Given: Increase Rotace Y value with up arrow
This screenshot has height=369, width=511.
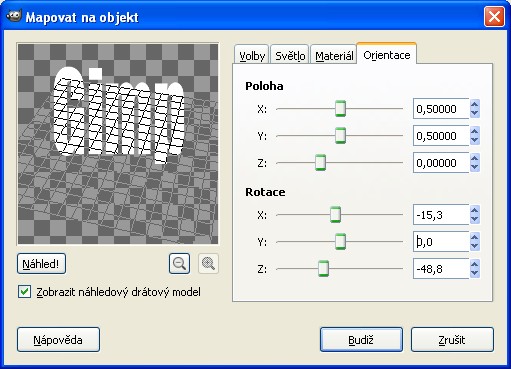Looking at the screenshot, I should [x=475, y=237].
